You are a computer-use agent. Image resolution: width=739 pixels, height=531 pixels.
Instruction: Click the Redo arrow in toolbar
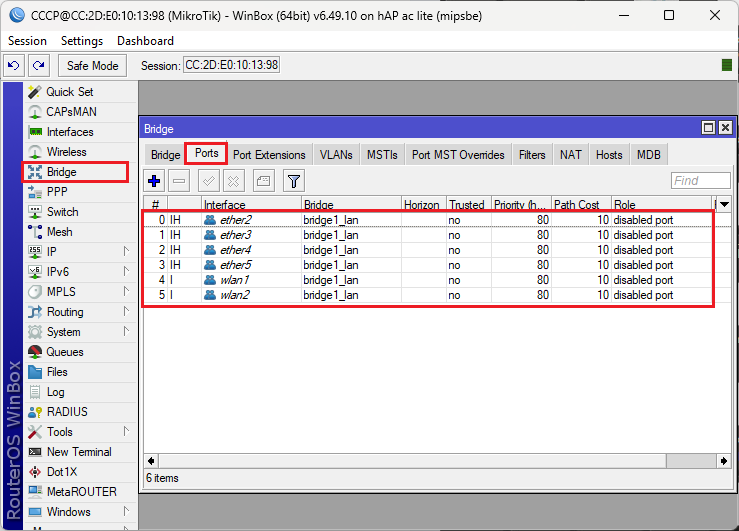click(39, 65)
